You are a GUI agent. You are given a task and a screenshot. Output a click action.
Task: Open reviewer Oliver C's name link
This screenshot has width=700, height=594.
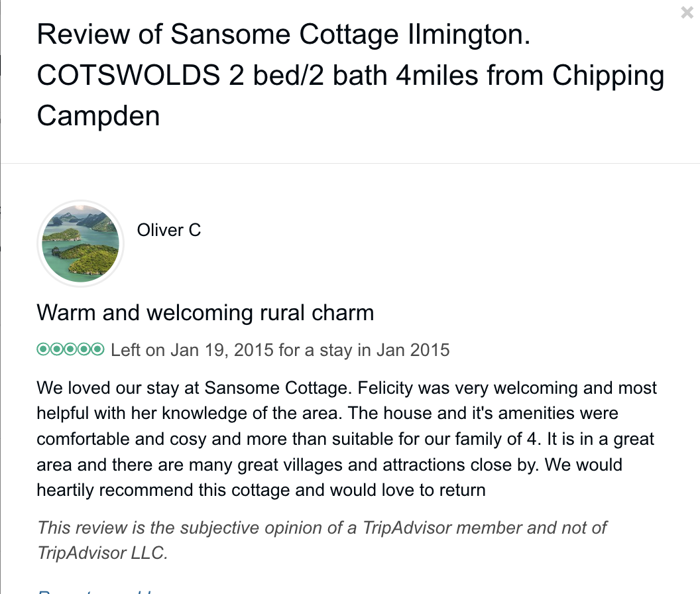point(168,231)
